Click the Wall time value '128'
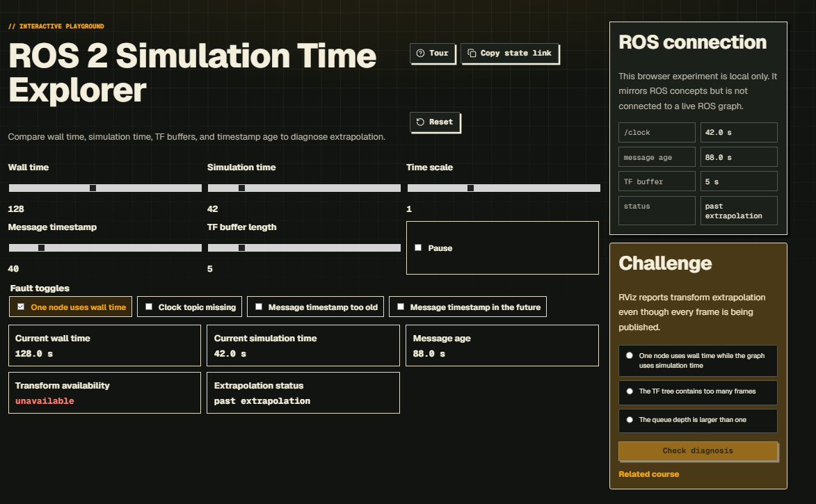 click(16, 209)
